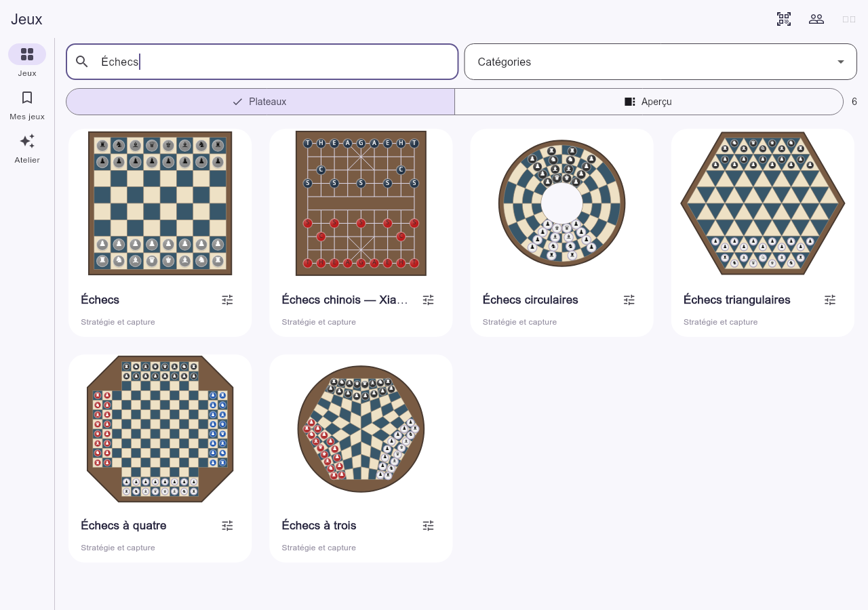Click the Échecs circulaires title
Image resolution: width=868 pixels, height=610 pixels.
point(530,300)
